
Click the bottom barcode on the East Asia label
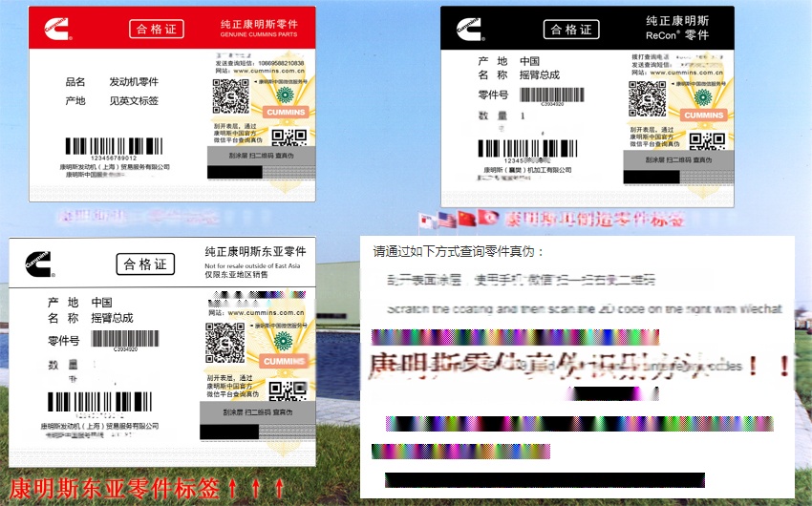(x=100, y=402)
